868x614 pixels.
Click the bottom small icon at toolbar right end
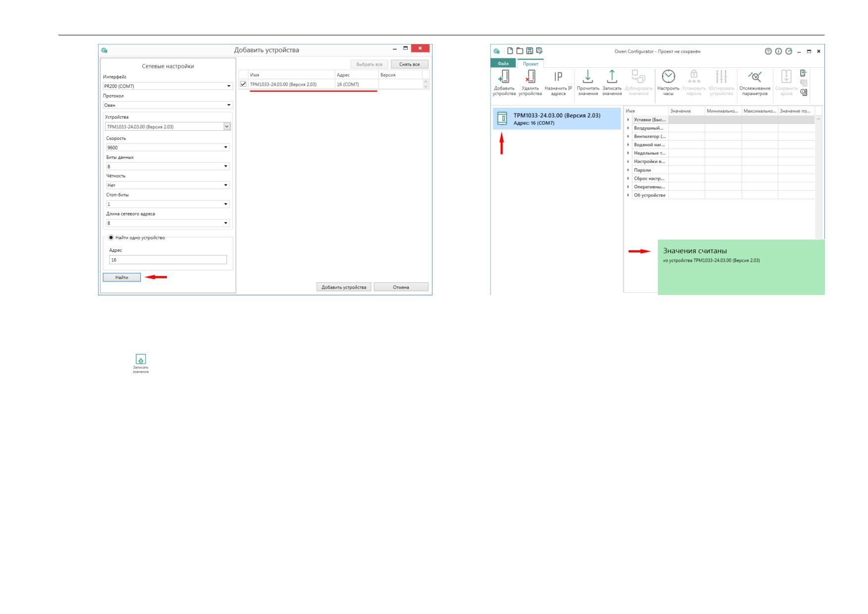point(804,92)
